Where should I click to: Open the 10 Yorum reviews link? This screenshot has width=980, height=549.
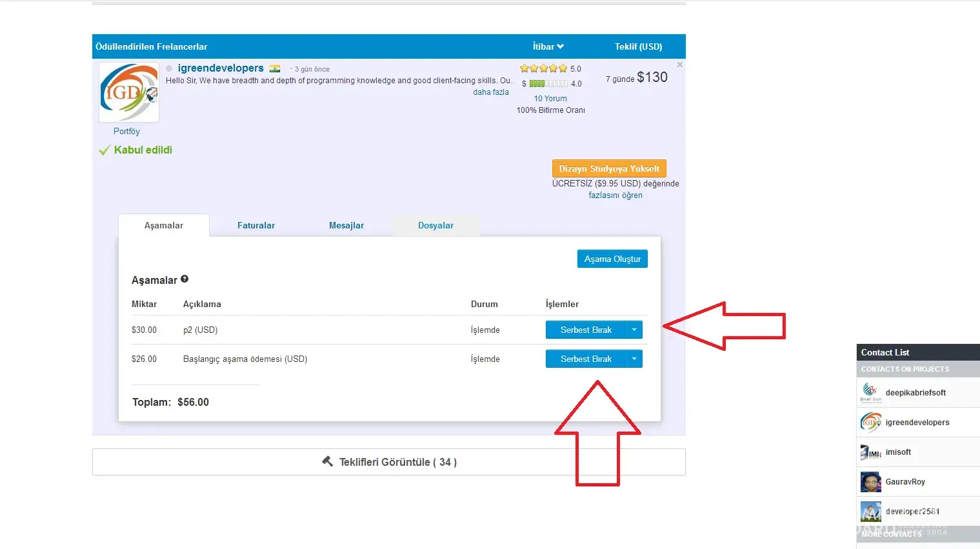tap(550, 99)
